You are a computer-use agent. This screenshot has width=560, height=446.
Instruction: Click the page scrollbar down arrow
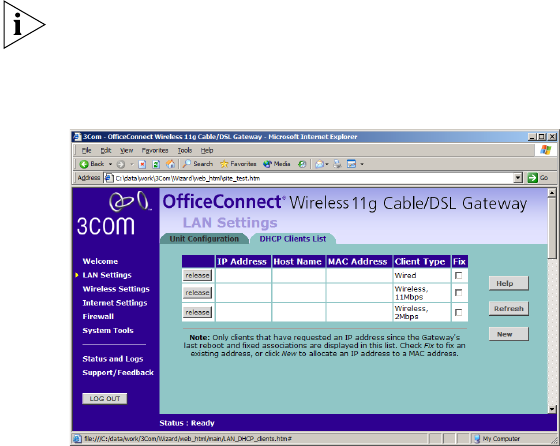pyautogui.click(x=552, y=409)
